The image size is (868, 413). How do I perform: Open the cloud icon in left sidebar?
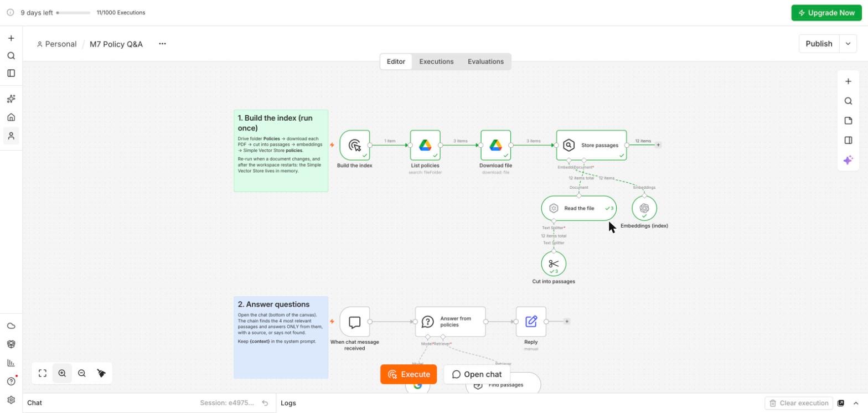point(11,326)
